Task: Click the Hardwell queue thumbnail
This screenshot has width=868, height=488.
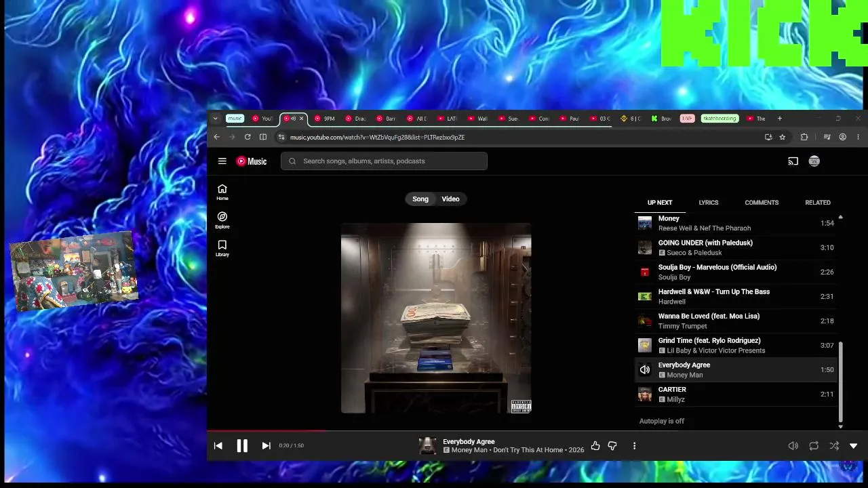Action: pyautogui.click(x=645, y=296)
